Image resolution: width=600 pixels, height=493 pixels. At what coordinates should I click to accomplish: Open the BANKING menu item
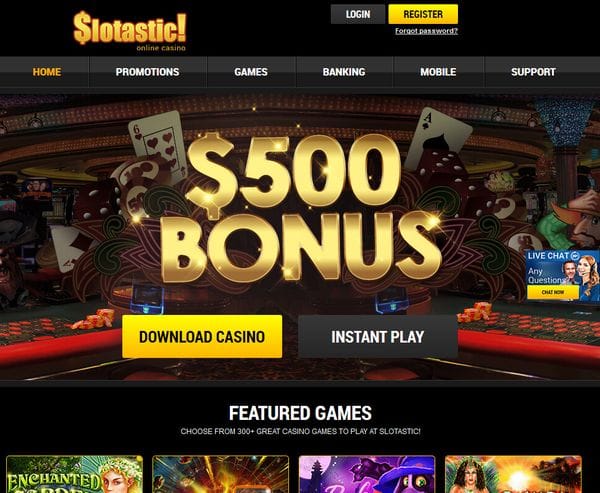pos(344,72)
